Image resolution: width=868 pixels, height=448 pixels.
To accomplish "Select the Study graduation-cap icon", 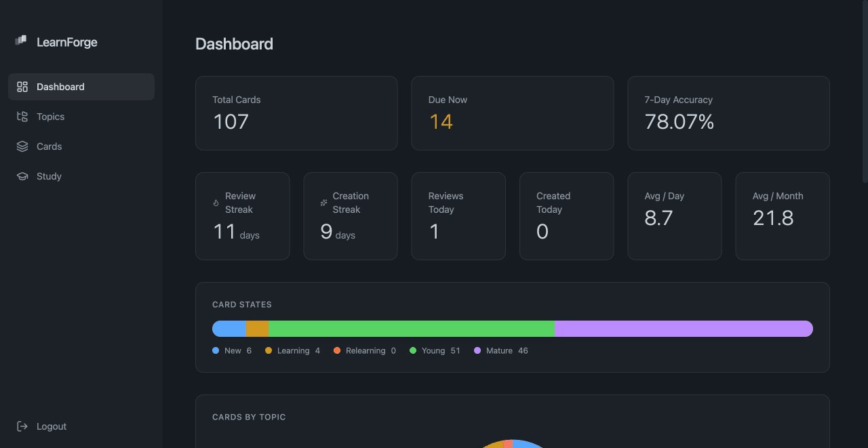I will tap(22, 176).
